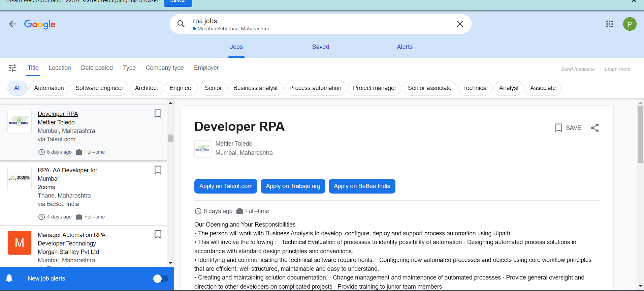The height and width of the screenshot is (291, 644).
Task: Select the All title chip
Action: tap(18, 88)
